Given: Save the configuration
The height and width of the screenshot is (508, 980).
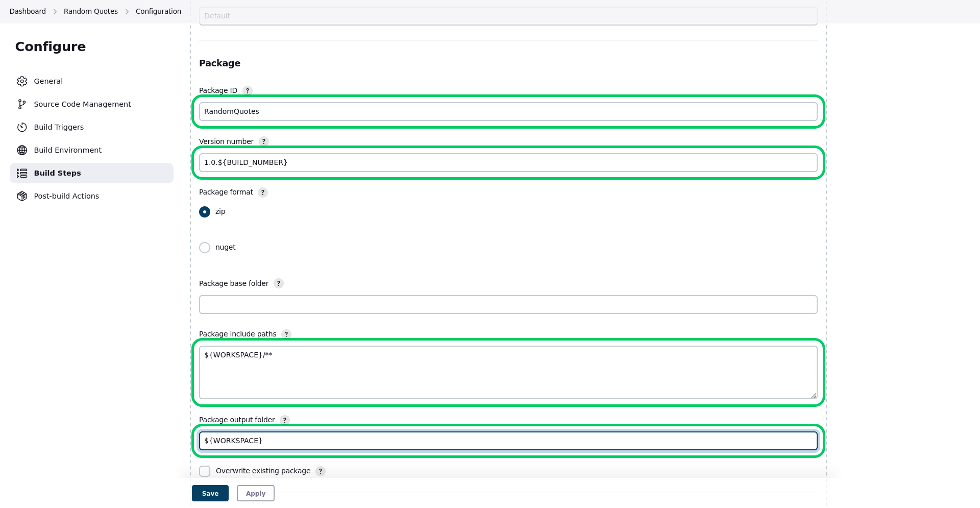Looking at the screenshot, I should (210, 493).
